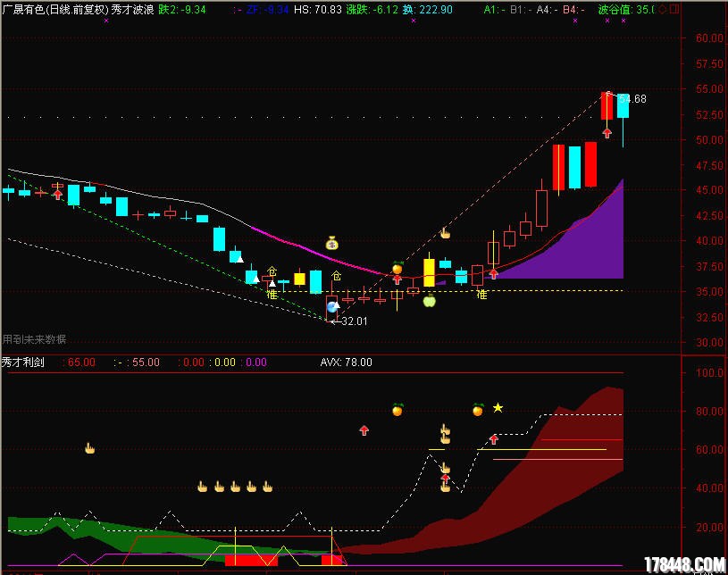Click the 35.00 level on the price axis
Screen dimensions: 728x575
(x=709, y=292)
